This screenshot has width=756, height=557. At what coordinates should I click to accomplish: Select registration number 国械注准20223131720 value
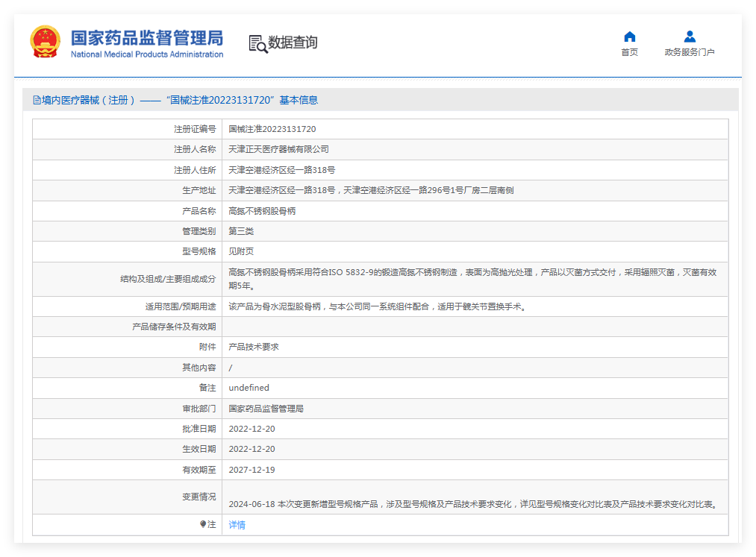(272, 129)
